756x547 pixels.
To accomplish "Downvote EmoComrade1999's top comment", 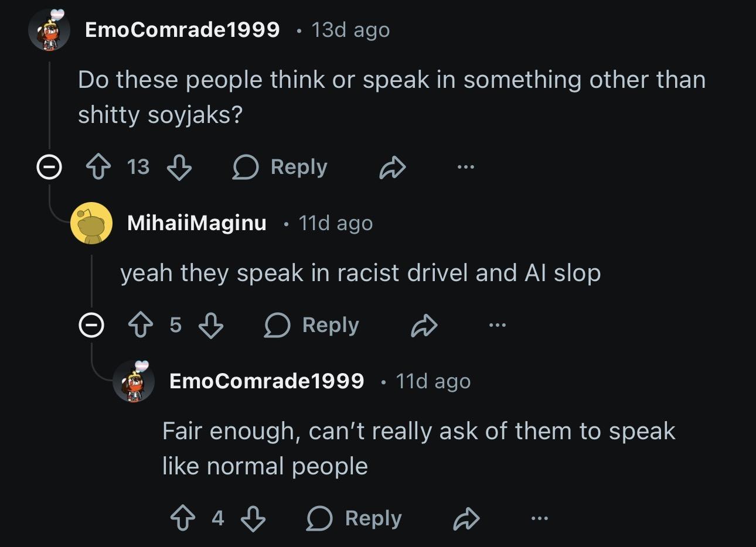I will coord(179,167).
